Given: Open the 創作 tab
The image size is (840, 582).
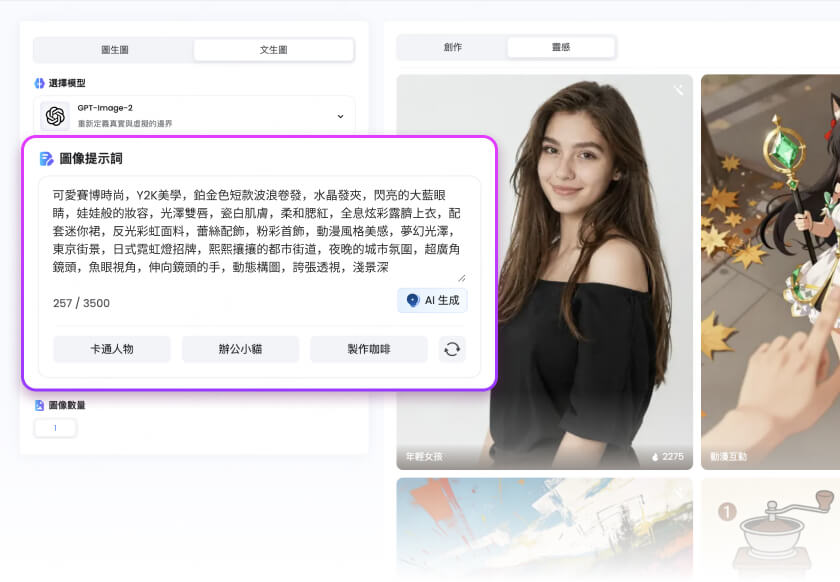Looking at the screenshot, I should [453, 47].
